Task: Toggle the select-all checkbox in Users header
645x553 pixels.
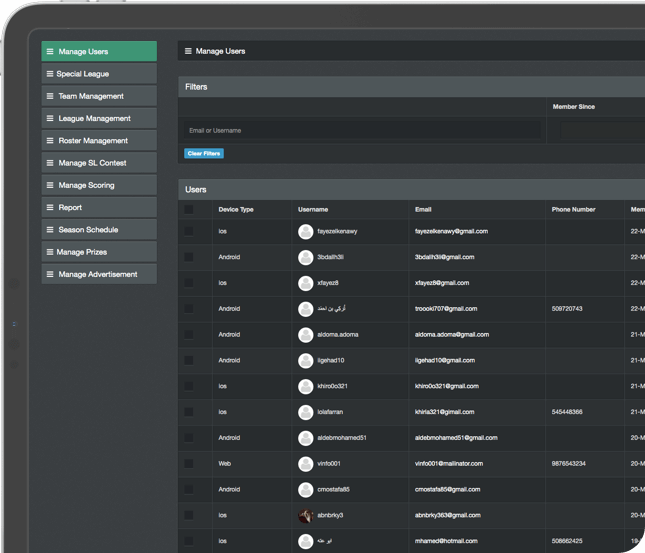Action: point(189,209)
